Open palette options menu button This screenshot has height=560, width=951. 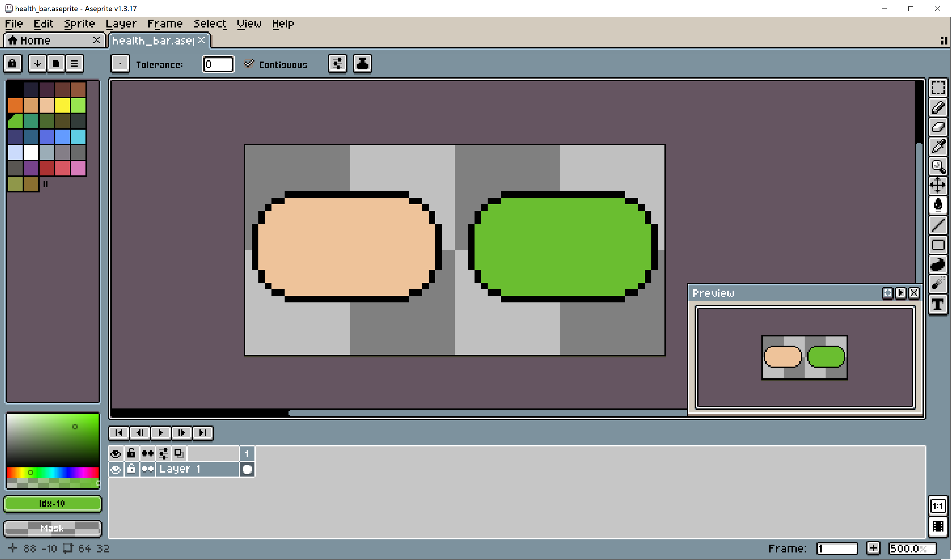pos(74,63)
